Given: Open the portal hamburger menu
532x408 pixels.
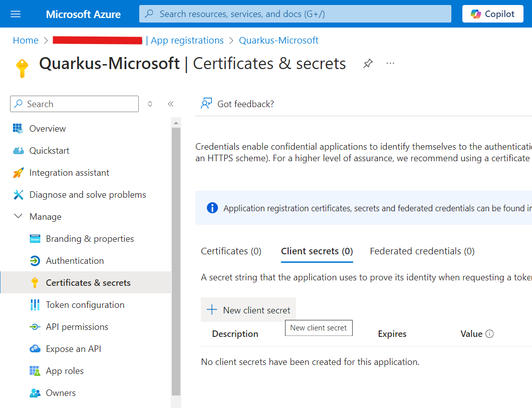Looking at the screenshot, I should (16, 14).
